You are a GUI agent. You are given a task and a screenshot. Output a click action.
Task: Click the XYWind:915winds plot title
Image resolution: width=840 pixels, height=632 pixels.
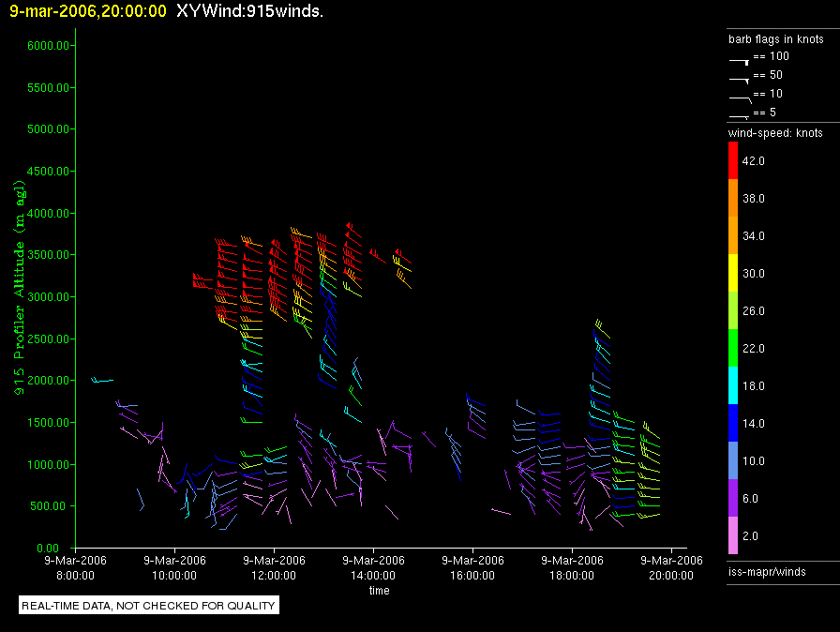[249, 11]
